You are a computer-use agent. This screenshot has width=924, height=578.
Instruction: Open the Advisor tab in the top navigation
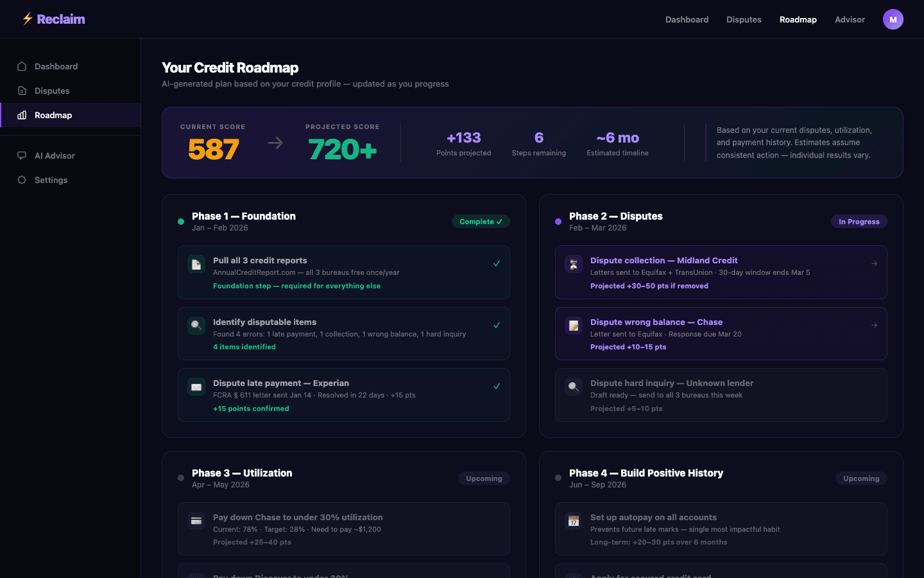pos(850,19)
